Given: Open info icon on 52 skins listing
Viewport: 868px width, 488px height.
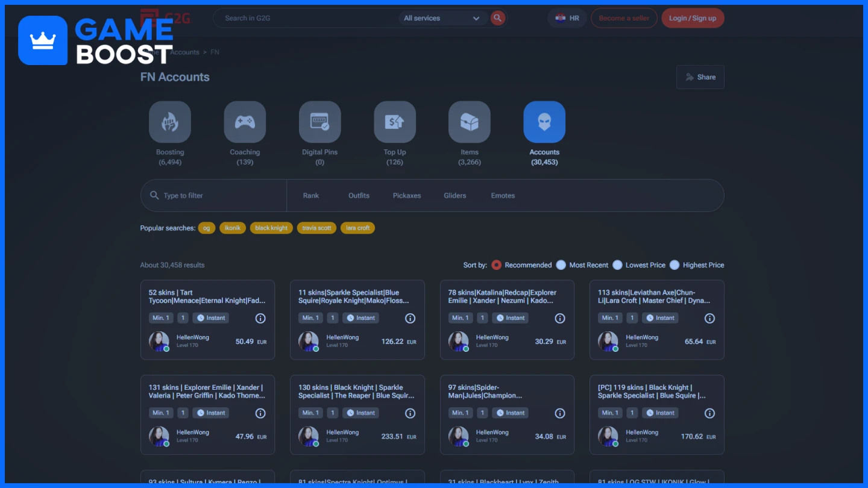Looking at the screenshot, I should (260, 318).
